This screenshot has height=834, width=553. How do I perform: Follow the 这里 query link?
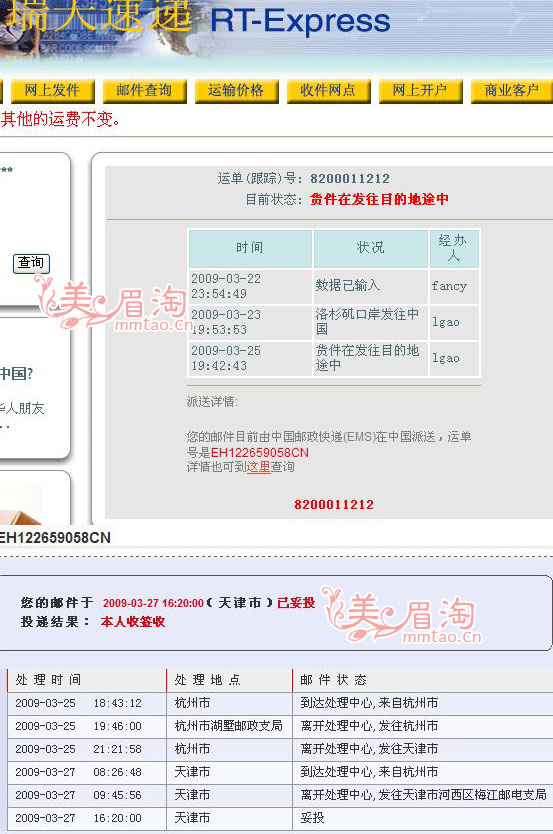pyautogui.click(x=258, y=467)
